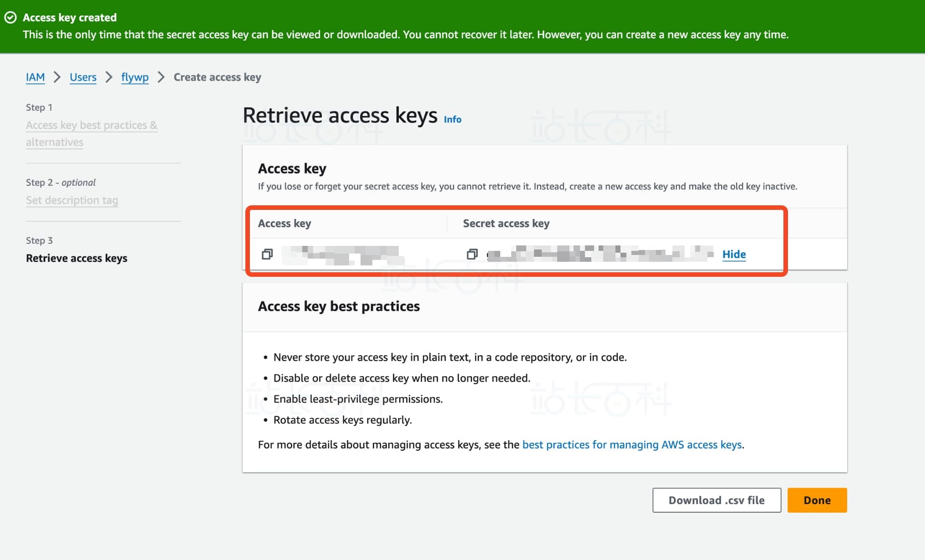This screenshot has width=925, height=560.
Task: Download the .csv file
Action: click(717, 500)
